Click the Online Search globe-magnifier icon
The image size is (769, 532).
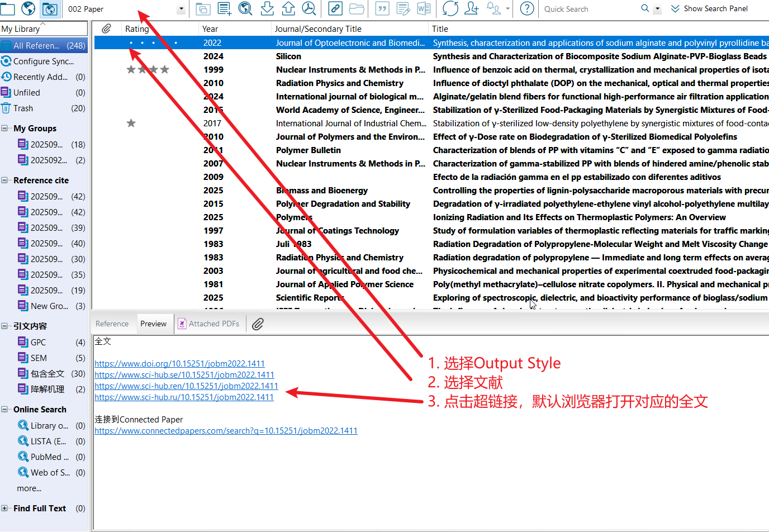pos(245,8)
